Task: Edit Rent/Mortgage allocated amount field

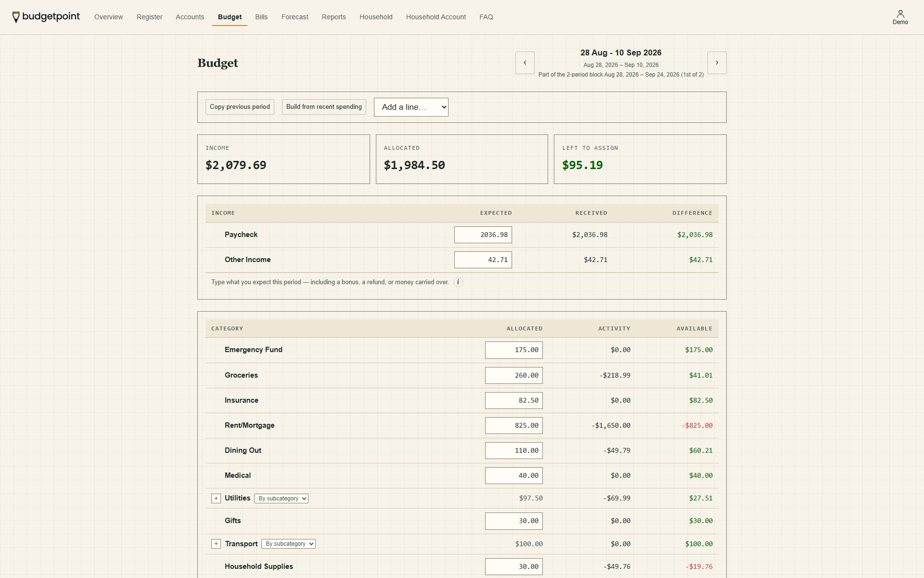Action: click(513, 425)
